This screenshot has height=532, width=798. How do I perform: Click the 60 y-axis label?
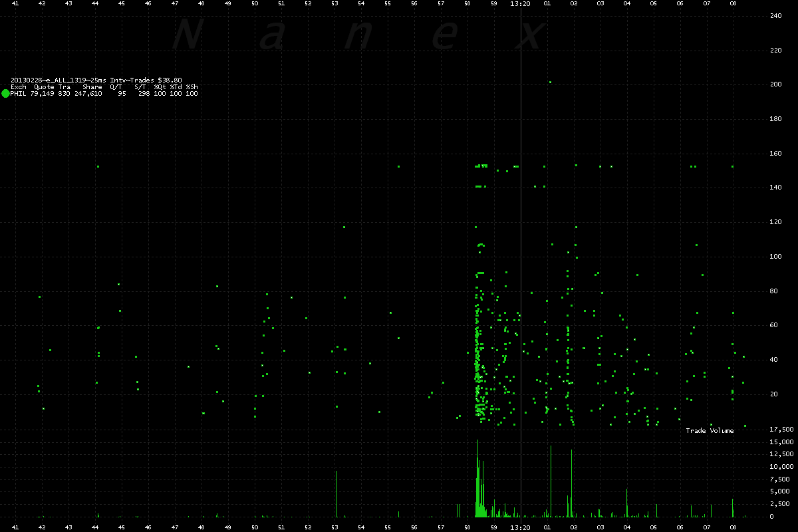point(773,327)
